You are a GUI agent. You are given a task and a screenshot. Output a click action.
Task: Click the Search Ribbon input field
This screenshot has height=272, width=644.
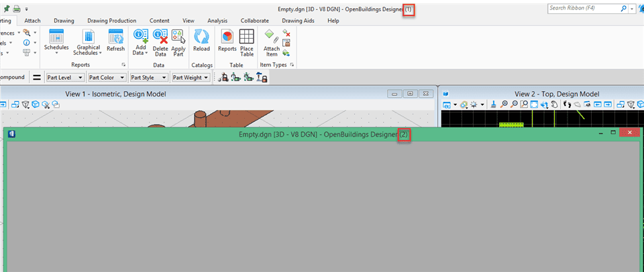point(583,8)
